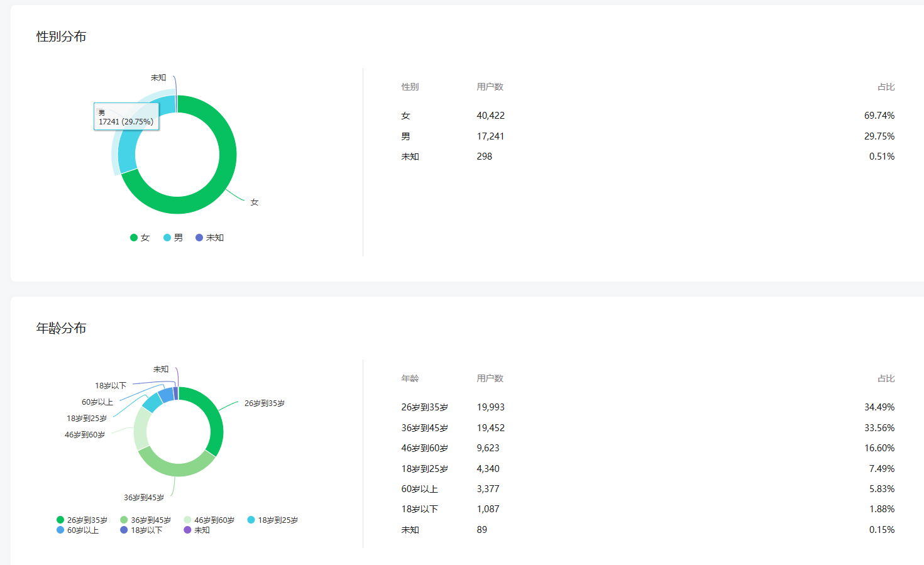924x565 pixels.
Task: Toggle 26岁到35岁 in the age chart legend
Action: click(82, 520)
